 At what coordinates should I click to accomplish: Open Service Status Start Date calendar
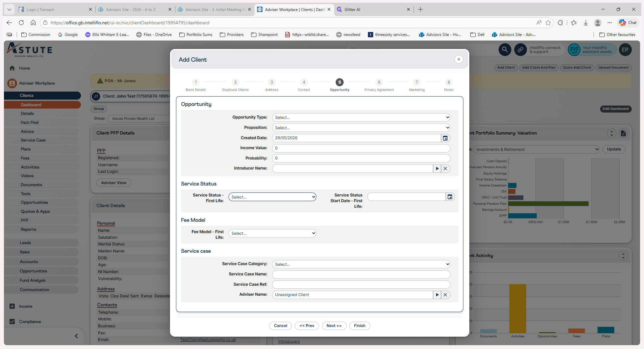[450, 197]
